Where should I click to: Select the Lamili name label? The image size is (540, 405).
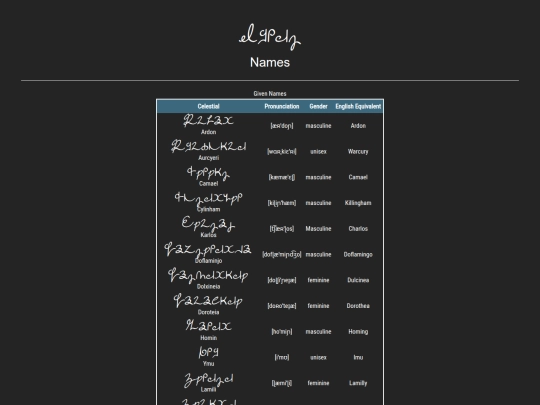[208, 390]
